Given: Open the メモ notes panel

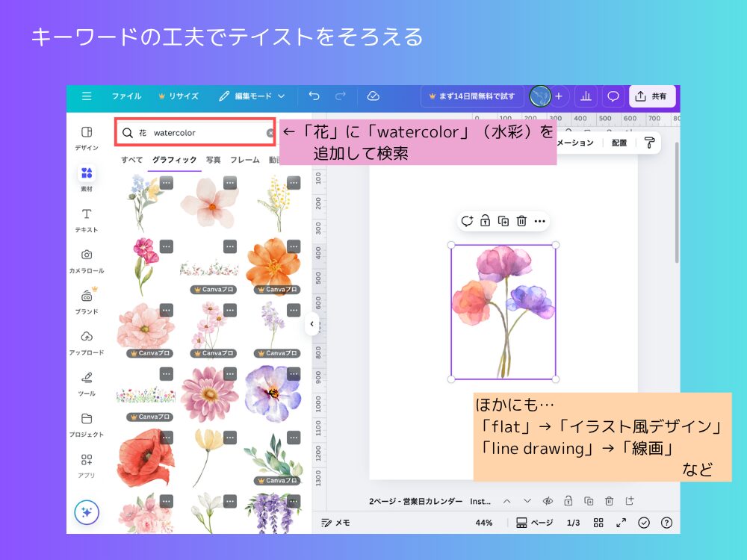Looking at the screenshot, I should [x=335, y=523].
